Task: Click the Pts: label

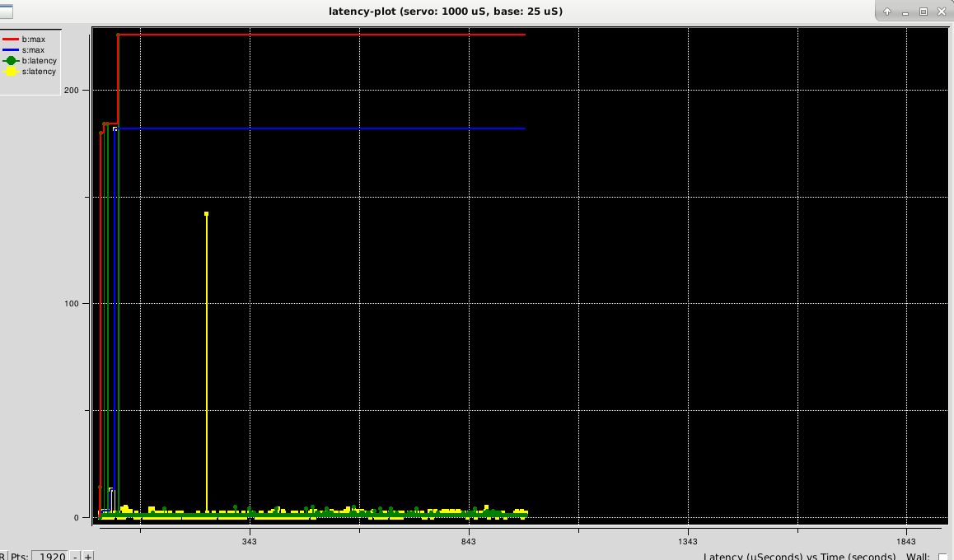Action: click(x=20, y=557)
